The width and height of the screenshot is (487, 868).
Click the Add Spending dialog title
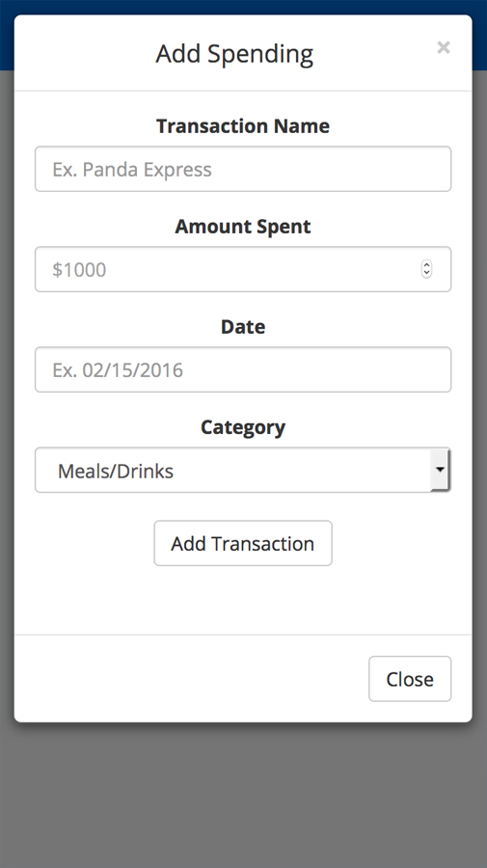click(x=234, y=54)
